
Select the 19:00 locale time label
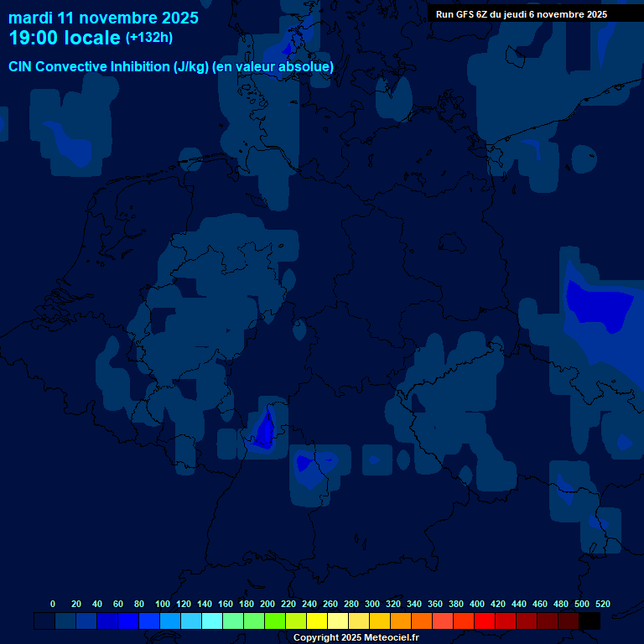(65, 38)
